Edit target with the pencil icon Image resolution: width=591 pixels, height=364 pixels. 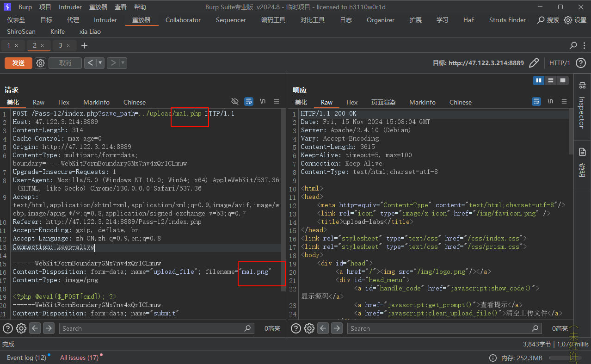(534, 63)
